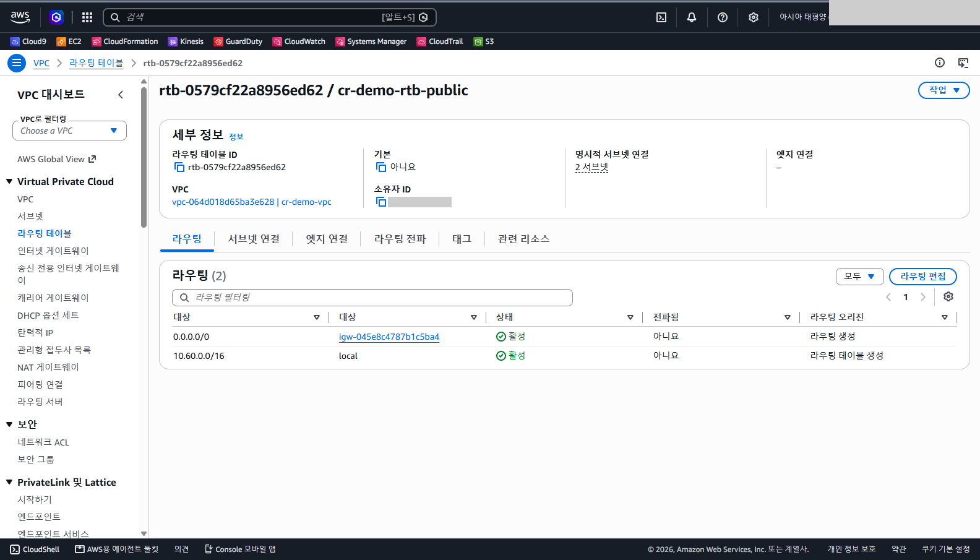Viewport: 980px width, 560px height.
Task: Collapse the 보안 section
Action: (9, 424)
